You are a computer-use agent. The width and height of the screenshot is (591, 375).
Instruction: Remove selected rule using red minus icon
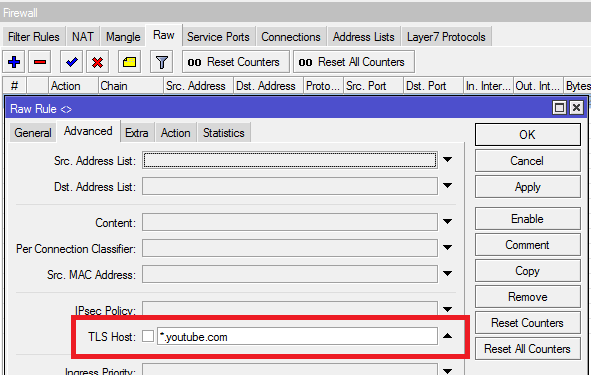pos(40,62)
